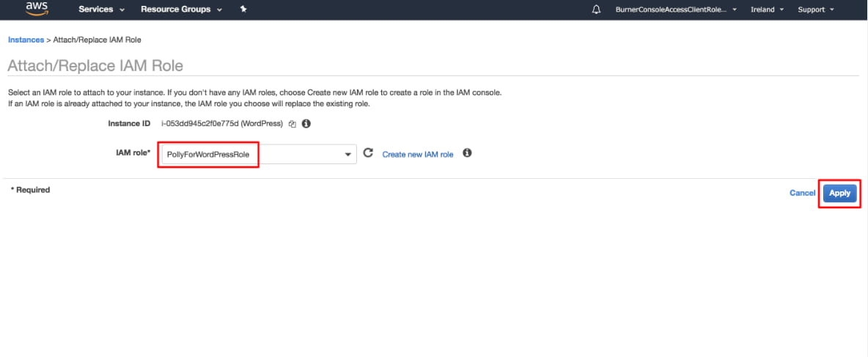Viewport: 868px width, 357px height.
Task: Click the Attach/Replace IAM Role page heading
Action: point(95,65)
